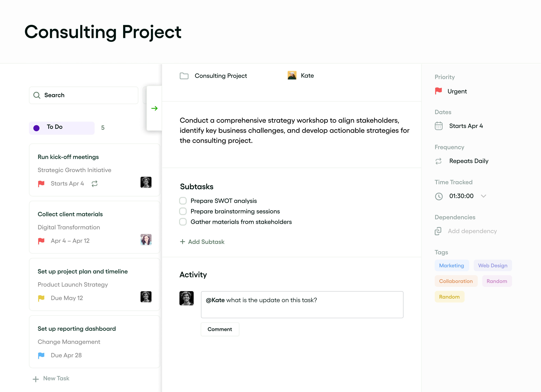Check the Prepare SWOT analysis subtask

tap(183, 201)
